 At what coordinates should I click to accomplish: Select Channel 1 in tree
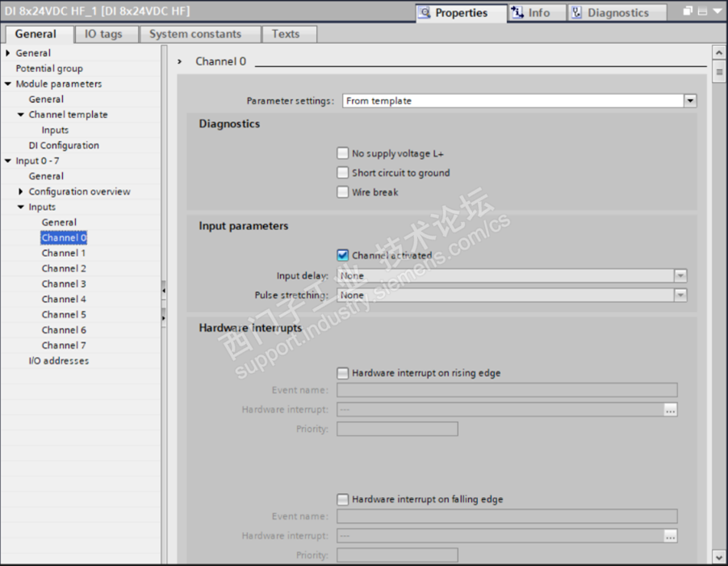pos(64,253)
